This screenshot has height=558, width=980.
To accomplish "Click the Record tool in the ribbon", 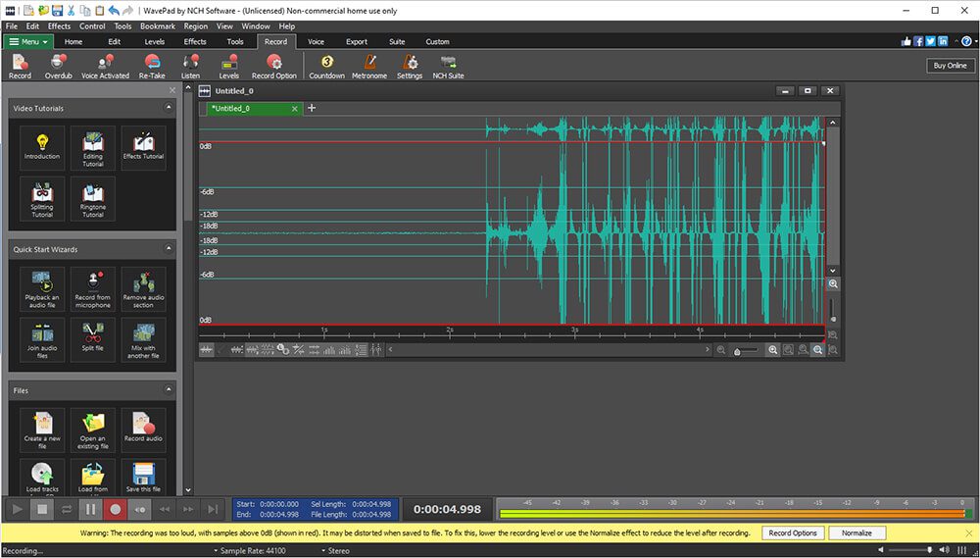I will [20, 67].
